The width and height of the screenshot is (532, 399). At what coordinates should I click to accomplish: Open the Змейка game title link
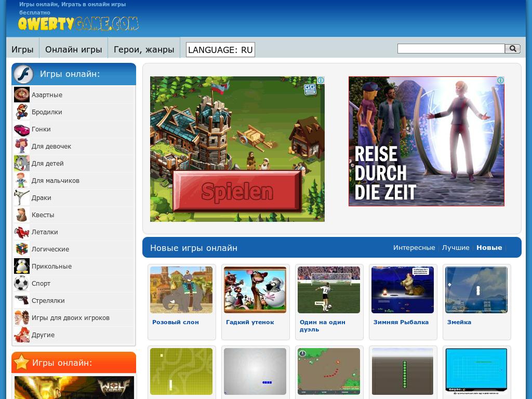tap(459, 322)
